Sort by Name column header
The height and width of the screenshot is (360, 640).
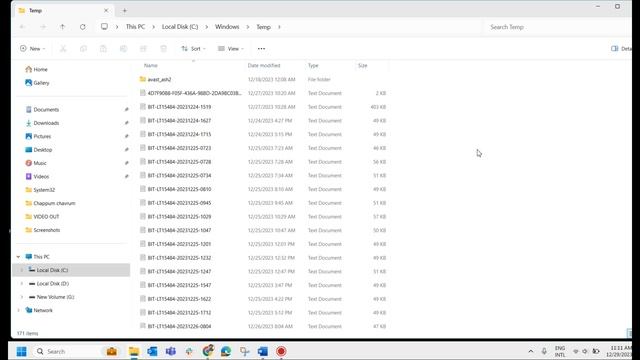(151, 65)
